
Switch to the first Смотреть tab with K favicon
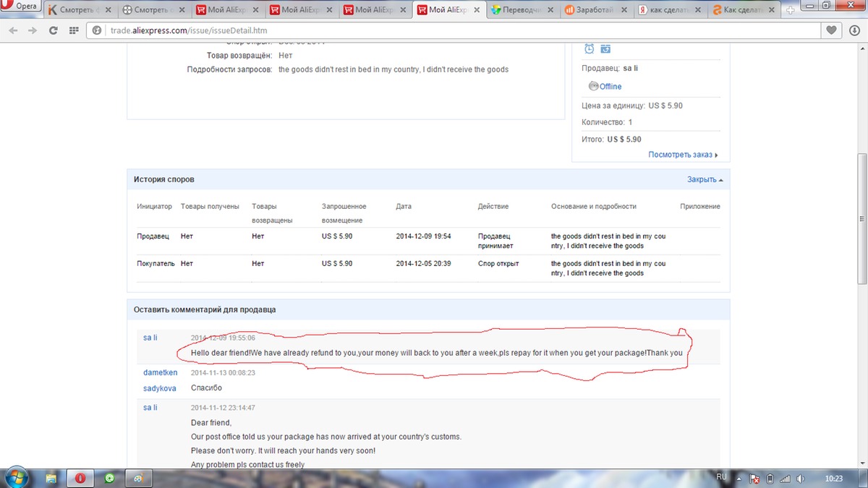79,10
